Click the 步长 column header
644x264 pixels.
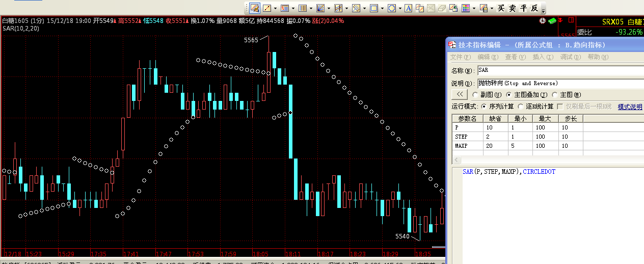571,118
